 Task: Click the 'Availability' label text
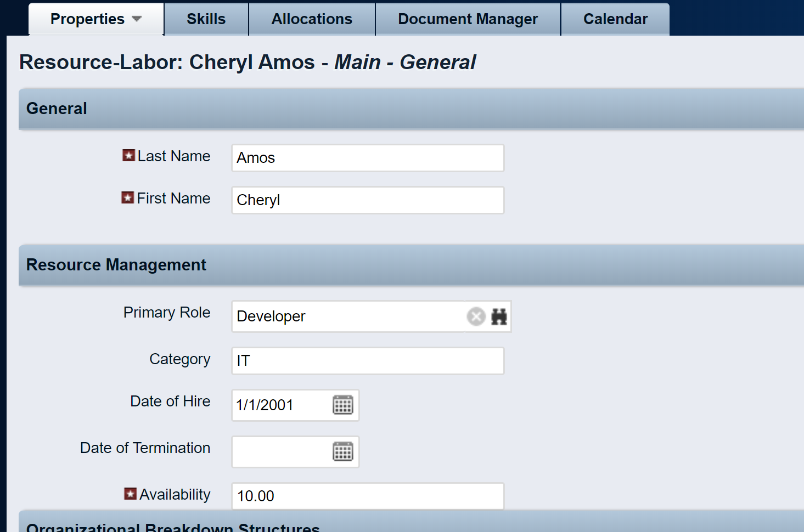[x=175, y=495]
